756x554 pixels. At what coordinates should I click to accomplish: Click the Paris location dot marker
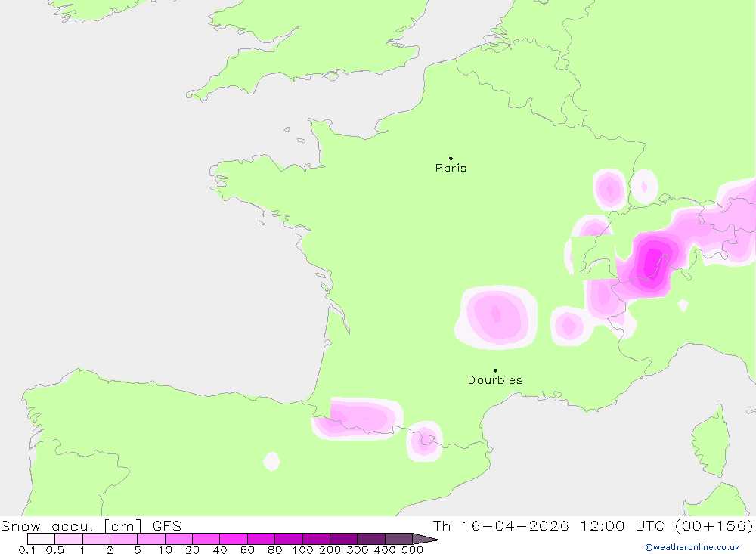coord(451,158)
